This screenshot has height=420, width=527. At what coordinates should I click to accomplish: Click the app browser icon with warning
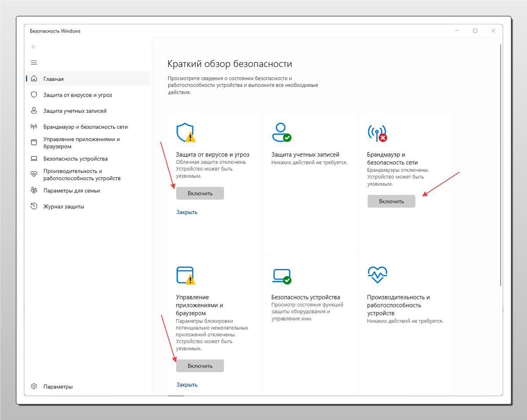pos(186,275)
